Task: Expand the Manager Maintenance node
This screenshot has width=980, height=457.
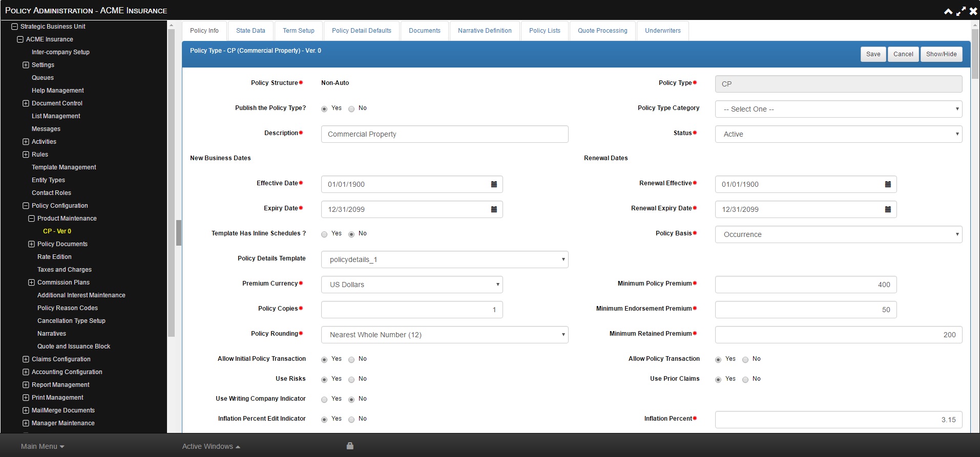Action: pyautogui.click(x=26, y=423)
